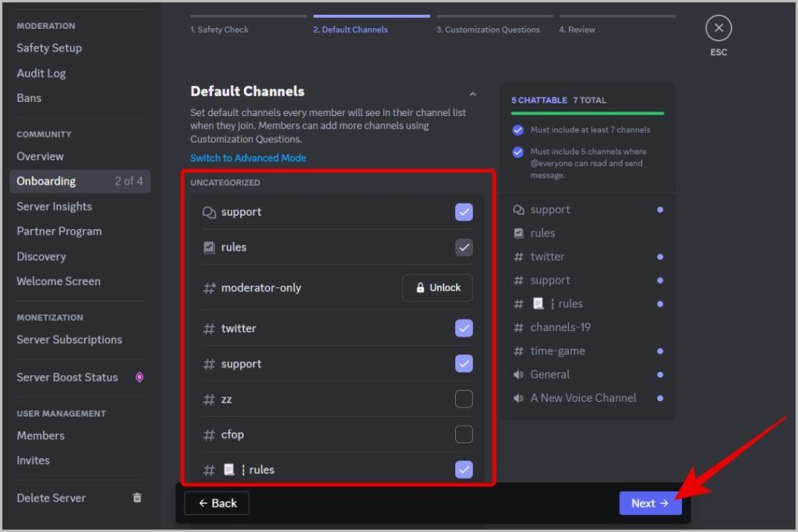Click '5 CHATTABLE' count label
This screenshot has width=798, height=532.
point(539,100)
